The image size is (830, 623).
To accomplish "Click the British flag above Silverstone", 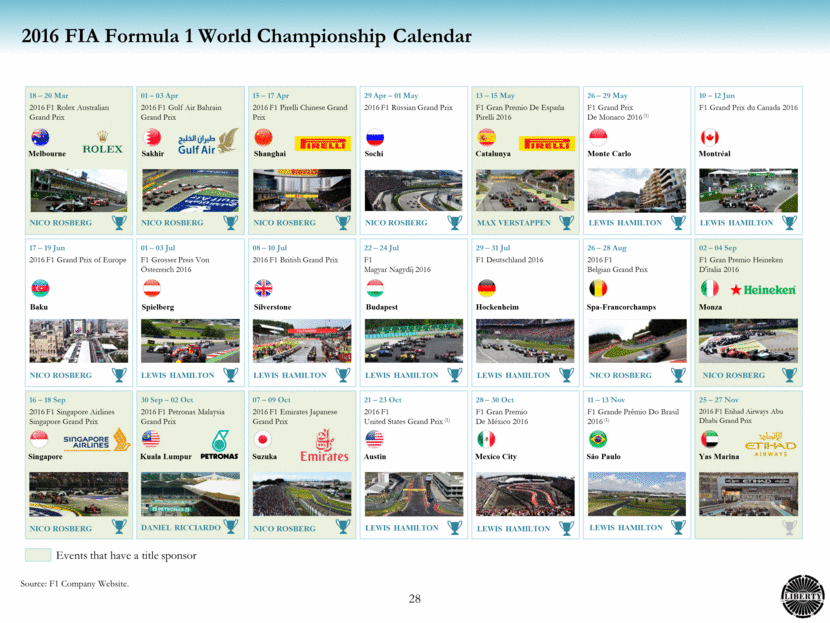I will coord(263,288).
